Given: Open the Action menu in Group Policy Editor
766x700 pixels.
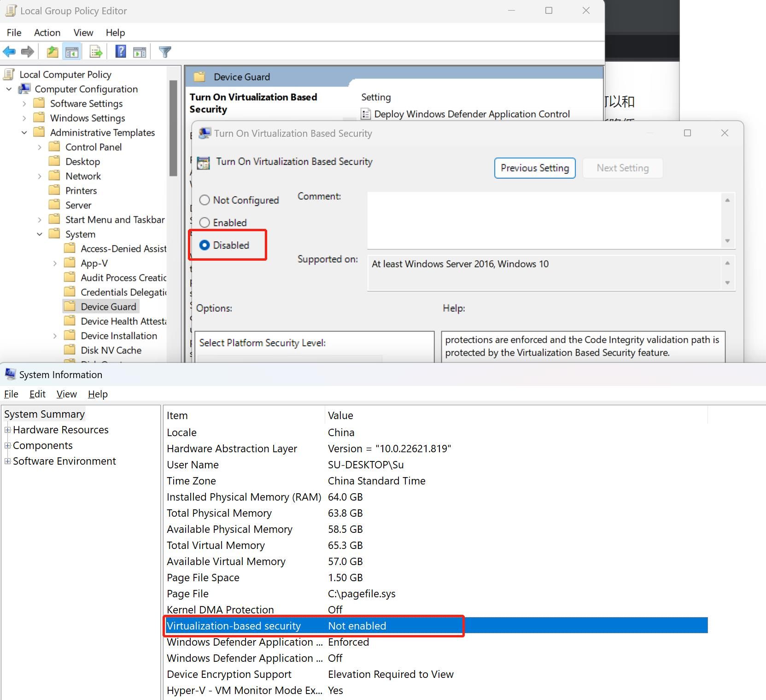Looking at the screenshot, I should tap(47, 32).
